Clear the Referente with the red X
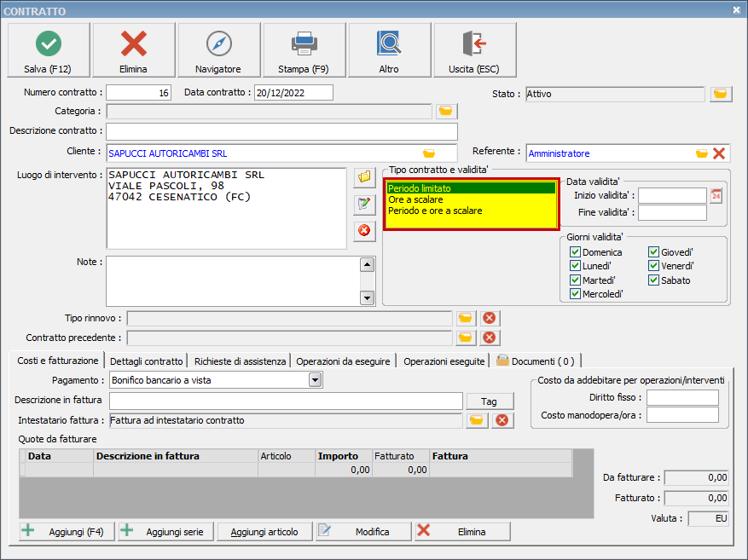The height and width of the screenshot is (560, 748). [x=719, y=153]
